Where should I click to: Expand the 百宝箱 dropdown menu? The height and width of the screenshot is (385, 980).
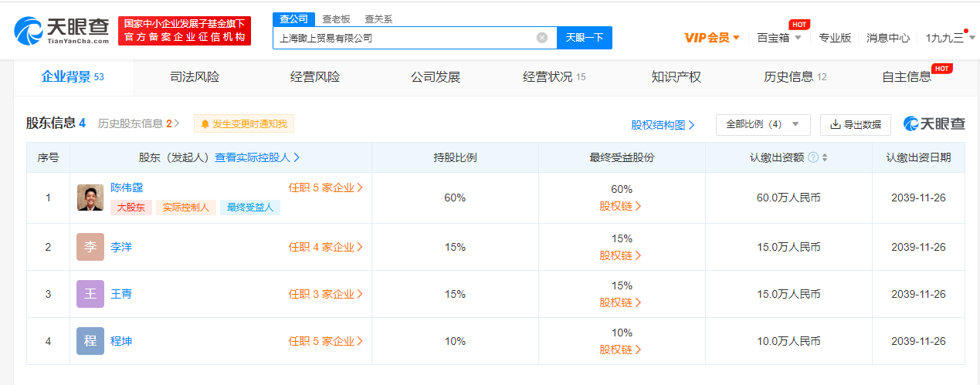tap(779, 38)
